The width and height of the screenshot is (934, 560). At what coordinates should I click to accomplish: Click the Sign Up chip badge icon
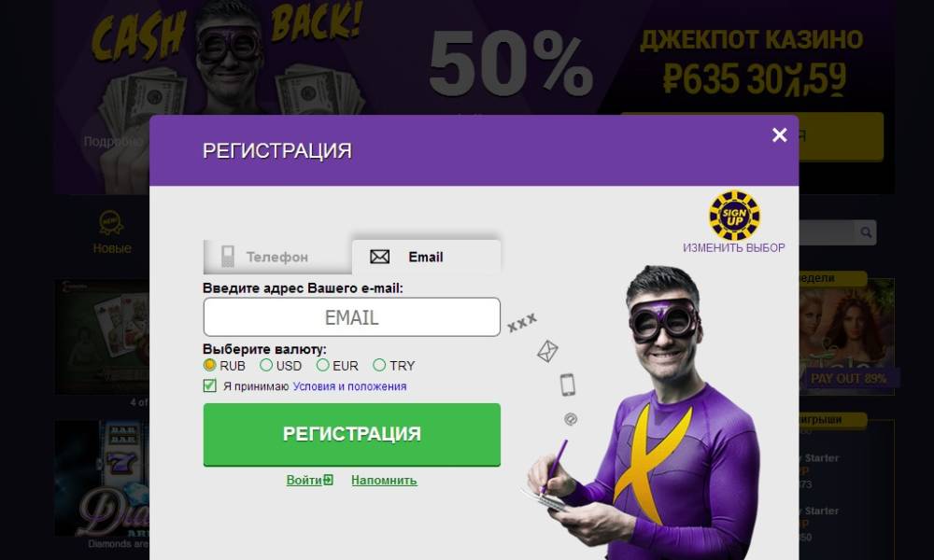(734, 216)
